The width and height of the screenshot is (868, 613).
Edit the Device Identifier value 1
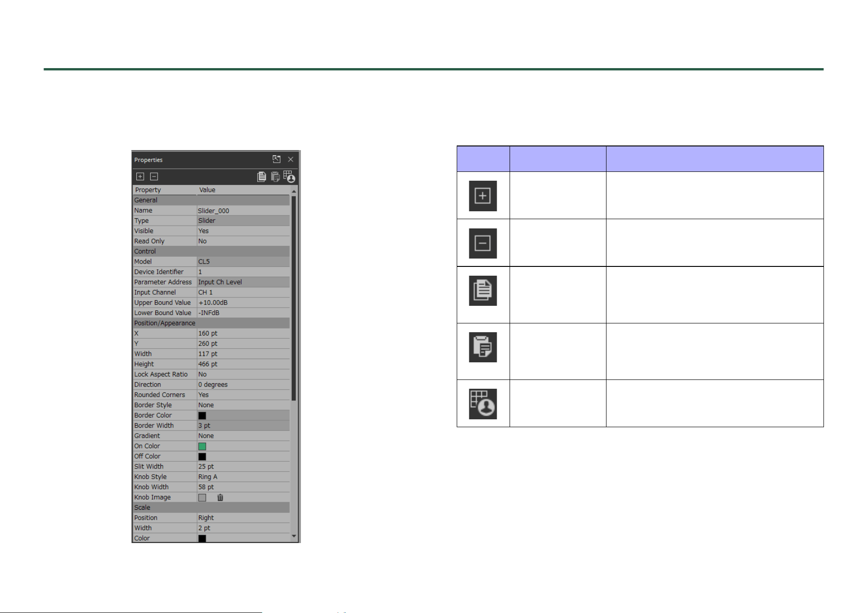pos(243,272)
